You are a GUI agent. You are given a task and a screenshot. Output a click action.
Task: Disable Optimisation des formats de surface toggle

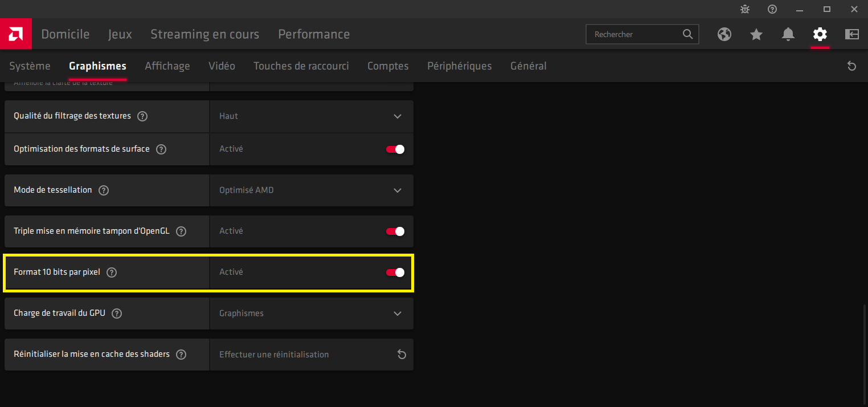[395, 149]
